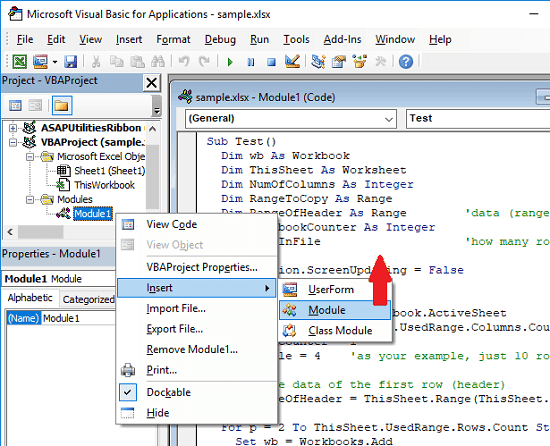
Task: Click the View Microsoft Excel toolbar icon
Action: [20, 62]
